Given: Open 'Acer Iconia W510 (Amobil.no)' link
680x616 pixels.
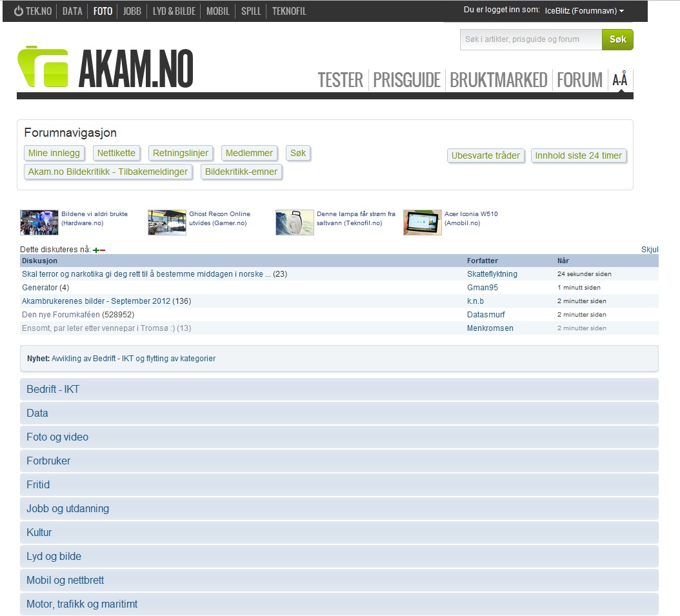Looking at the screenshot, I should coord(471,219).
